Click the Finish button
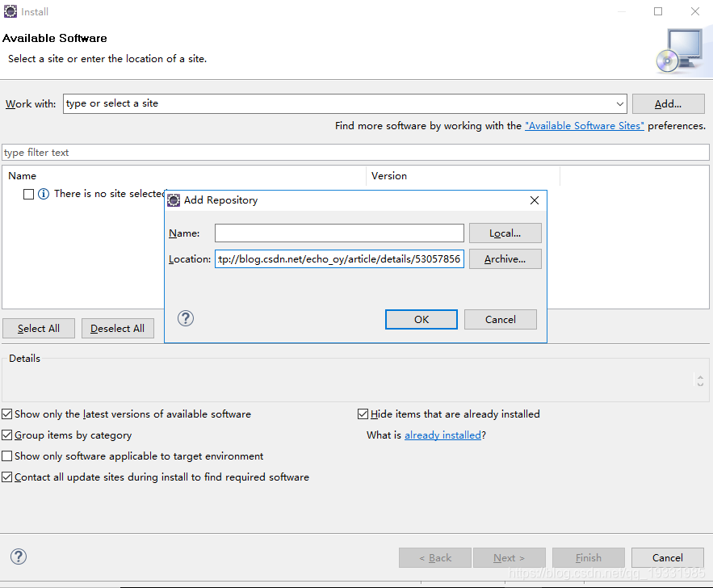 [589, 557]
